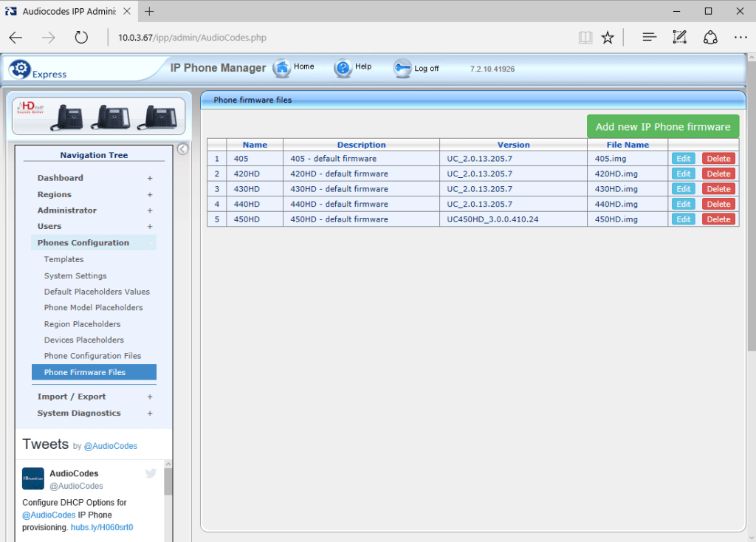Click the Home icon in the header
The image size is (756, 542).
click(x=282, y=67)
